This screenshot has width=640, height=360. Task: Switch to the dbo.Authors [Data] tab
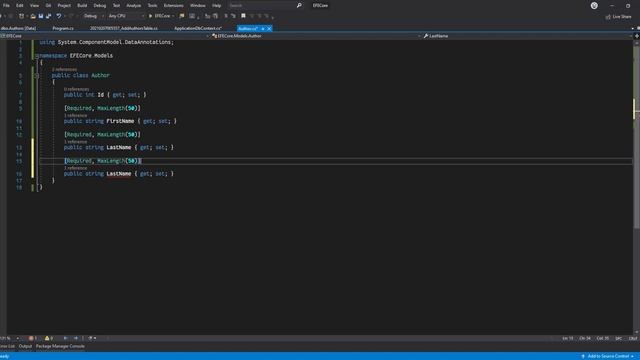[19, 29]
